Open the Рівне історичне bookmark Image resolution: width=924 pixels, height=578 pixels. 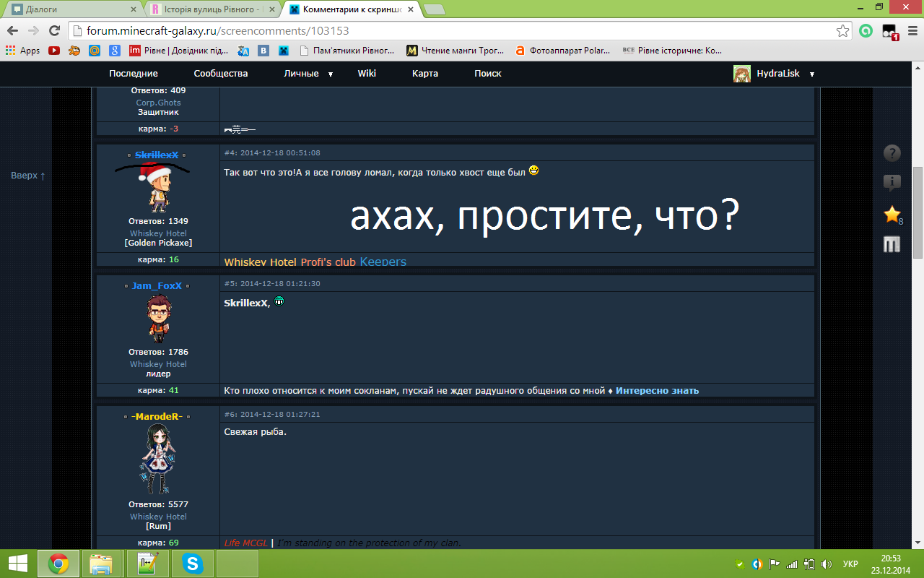point(671,51)
